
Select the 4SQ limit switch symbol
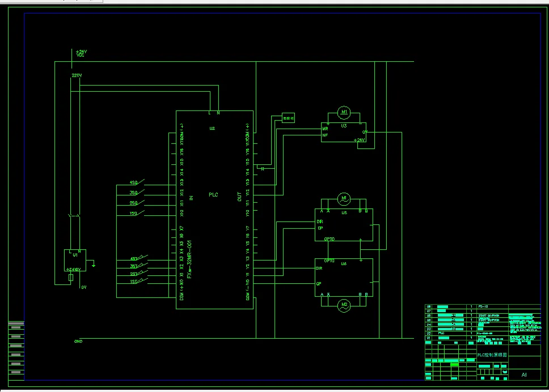137,182
